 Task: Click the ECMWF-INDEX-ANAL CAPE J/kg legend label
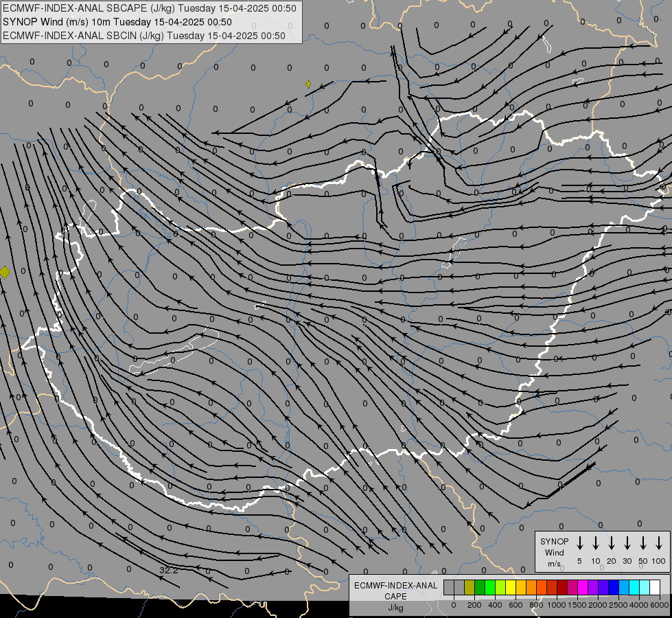coord(395,596)
